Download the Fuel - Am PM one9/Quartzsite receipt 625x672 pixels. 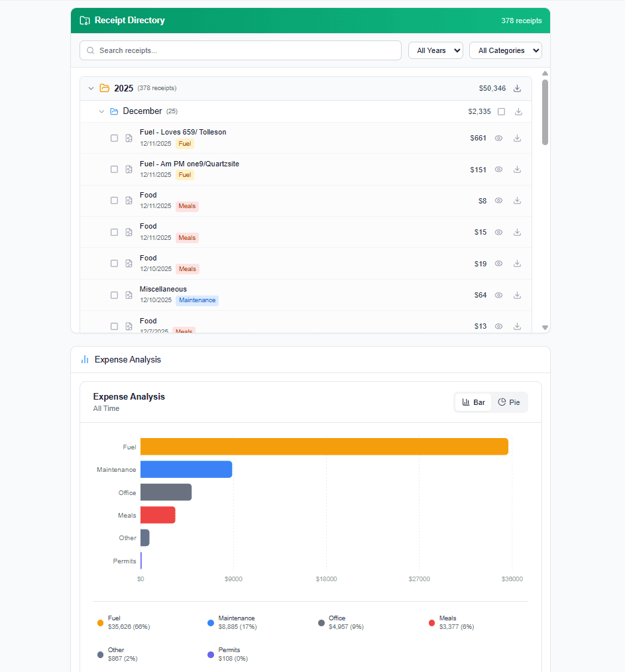(517, 170)
